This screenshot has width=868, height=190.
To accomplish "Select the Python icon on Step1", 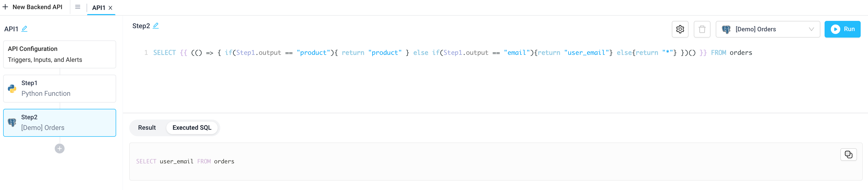I will click(12, 88).
